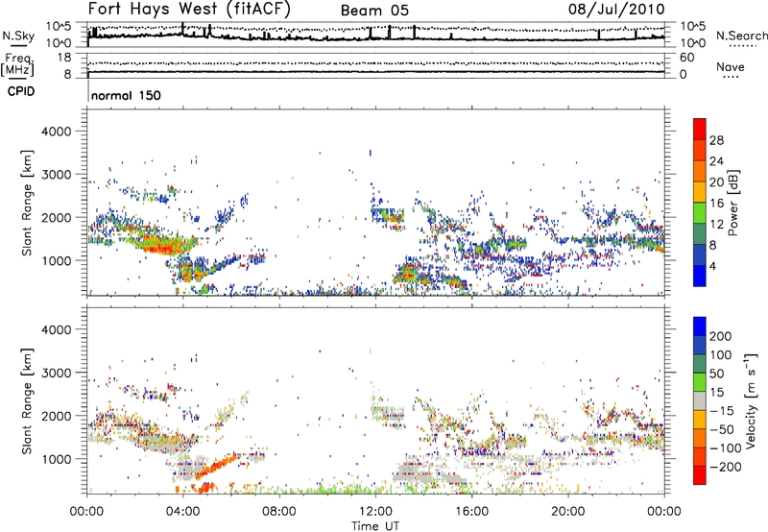
Task: Click the date '08/Jul/2010'
Action: coord(616,10)
